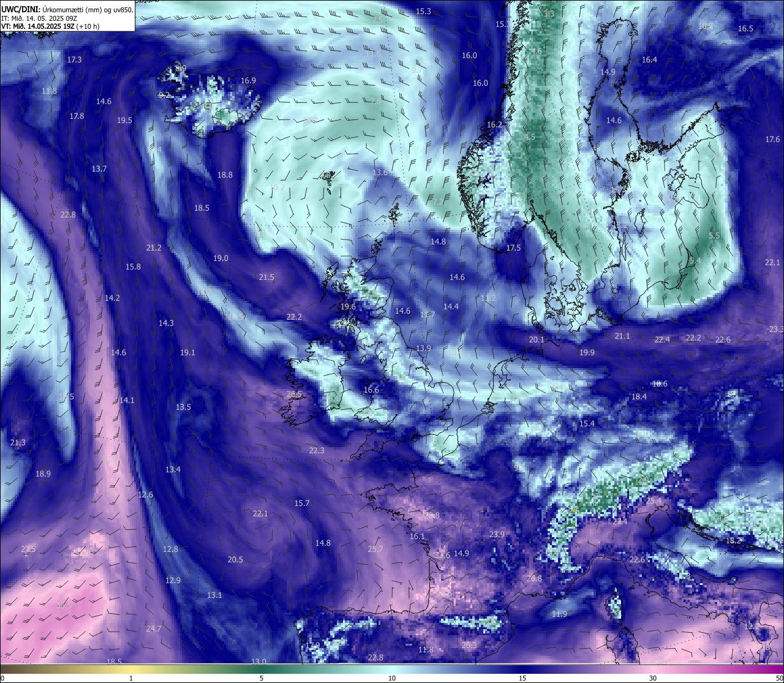Click the colorbar tick label '50'

tap(779, 678)
